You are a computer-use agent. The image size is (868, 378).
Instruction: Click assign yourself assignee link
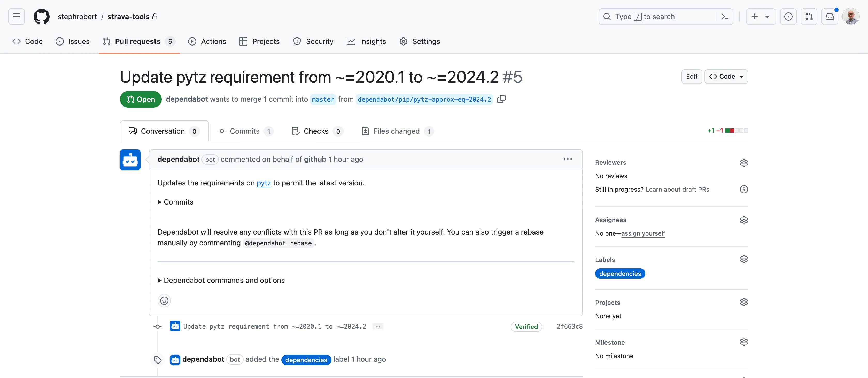[x=643, y=233]
